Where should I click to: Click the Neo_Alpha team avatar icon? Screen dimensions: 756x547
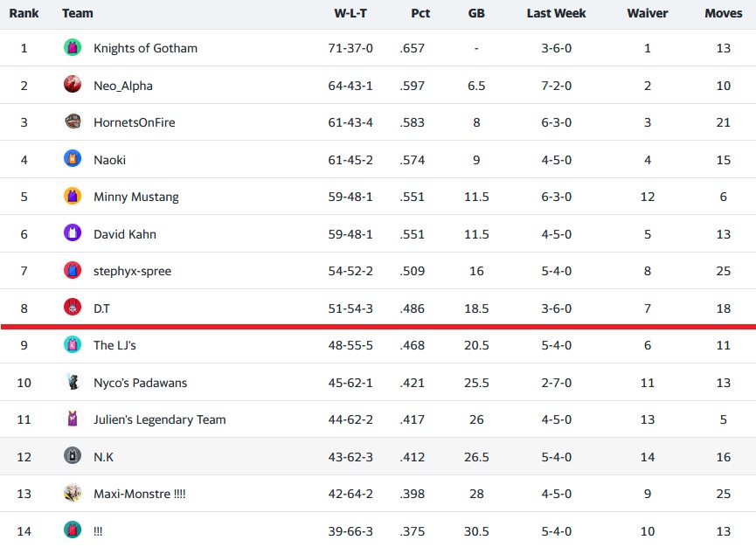pos(73,85)
